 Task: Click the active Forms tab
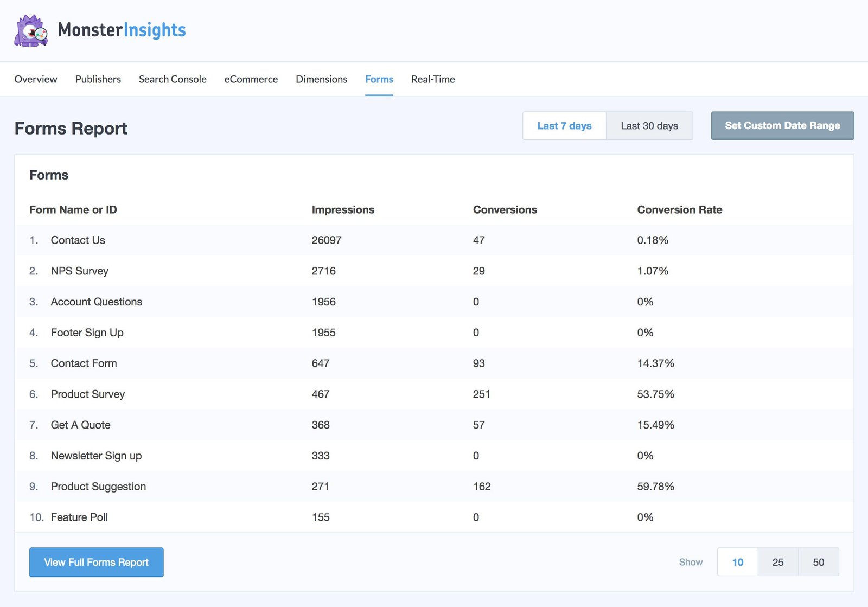tap(379, 79)
